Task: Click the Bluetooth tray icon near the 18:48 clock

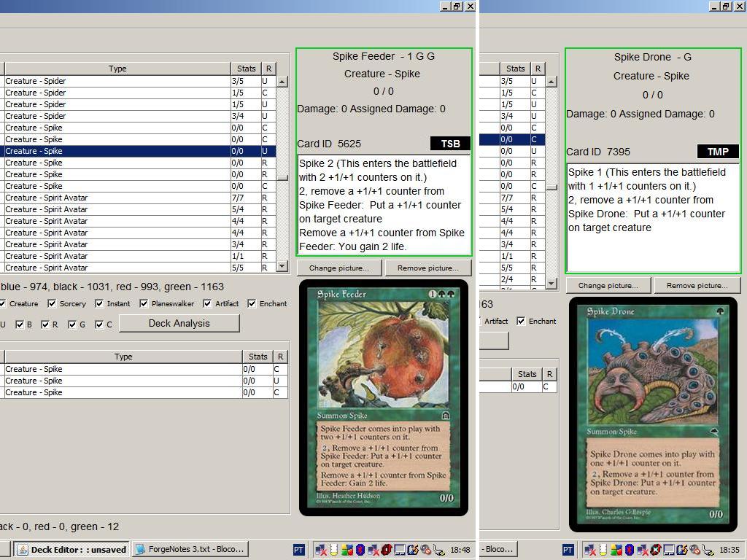Action: point(361,550)
